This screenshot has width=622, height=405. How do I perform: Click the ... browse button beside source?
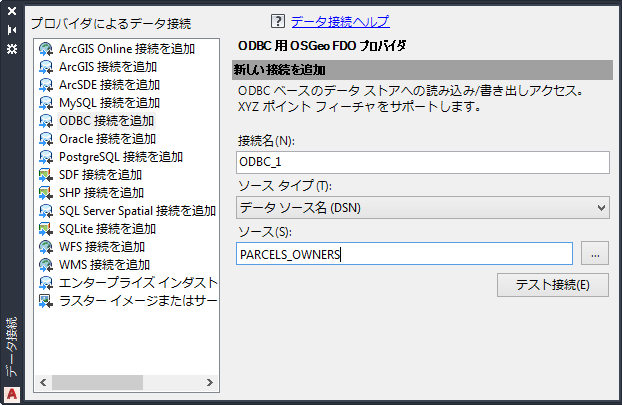point(595,253)
